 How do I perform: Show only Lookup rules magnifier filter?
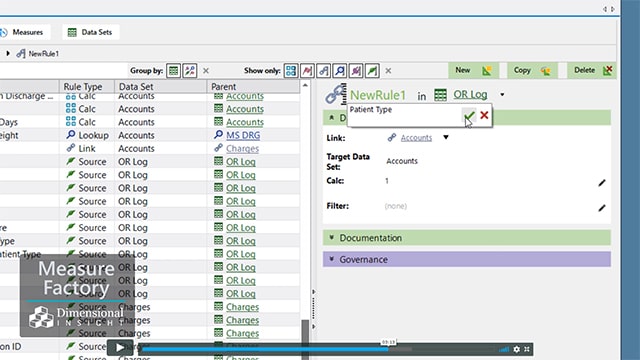click(340, 71)
